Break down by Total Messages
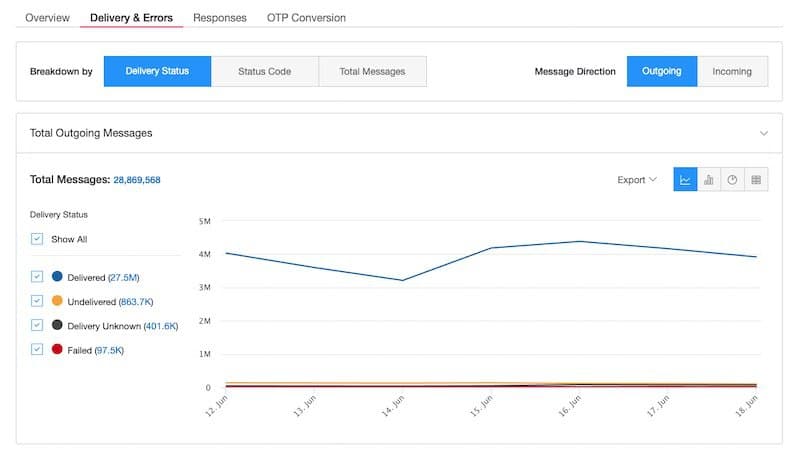This screenshot has height=452, width=800. coord(372,72)
